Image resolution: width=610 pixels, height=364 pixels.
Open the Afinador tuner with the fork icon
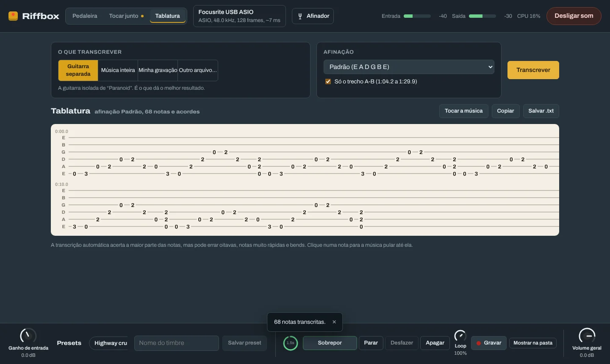[313, 16]
